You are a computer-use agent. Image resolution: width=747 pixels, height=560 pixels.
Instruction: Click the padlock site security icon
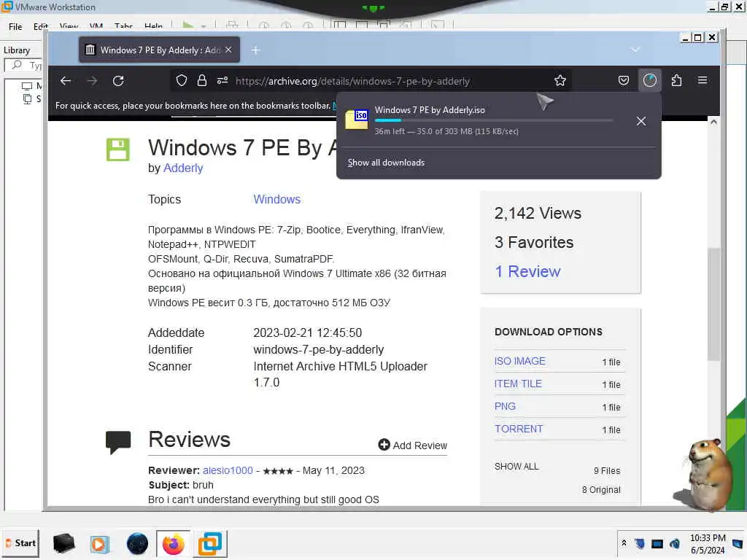(x=202, y=80)
